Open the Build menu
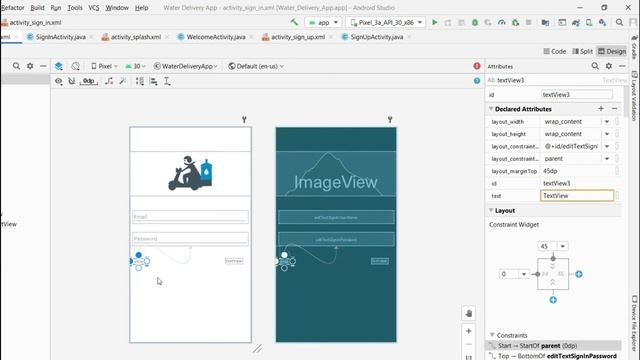Screen dimensions: 640x360 point(37,7)
